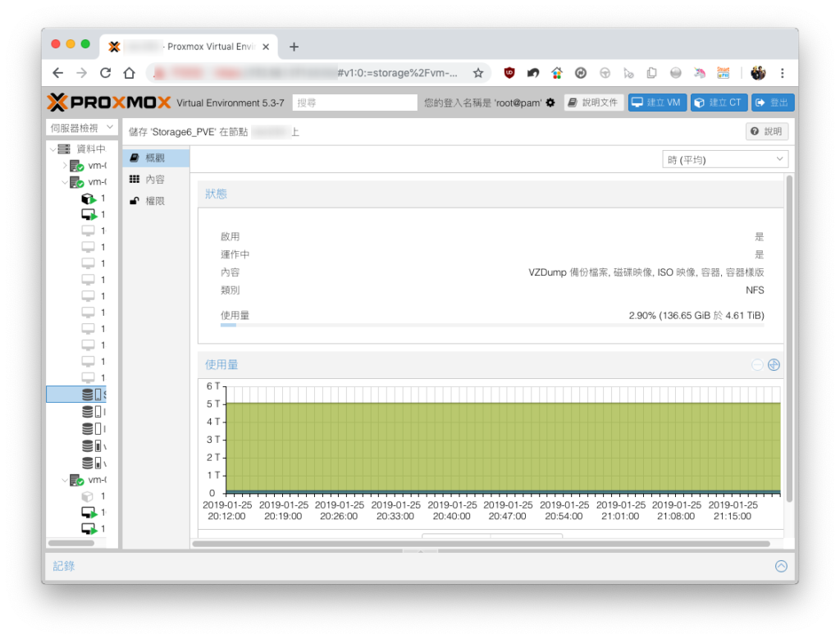
Task: Click the unicorn extension icon
Action: click(699, 73)
